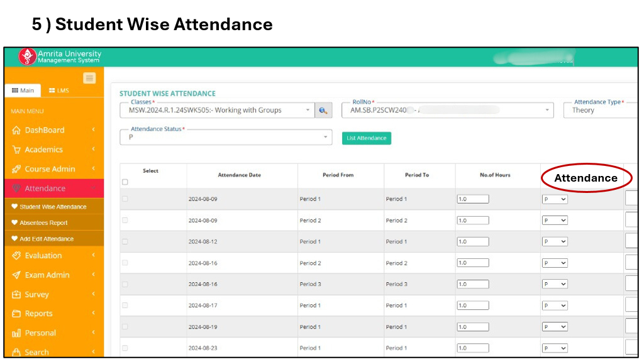Screen dimensions: 644x362
Task: Toggle the sidebar hamburger menu icon
Action: 89,78
